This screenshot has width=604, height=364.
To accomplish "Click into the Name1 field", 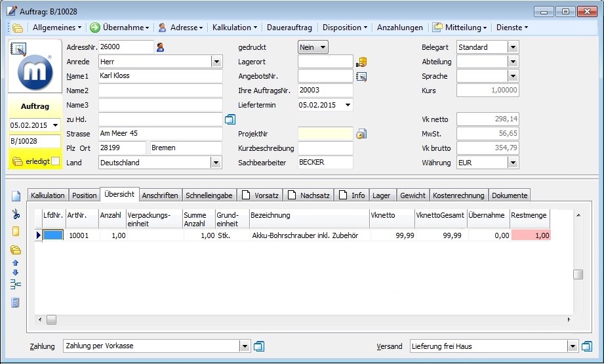I will pyautogui.click(x=160, y=76).
